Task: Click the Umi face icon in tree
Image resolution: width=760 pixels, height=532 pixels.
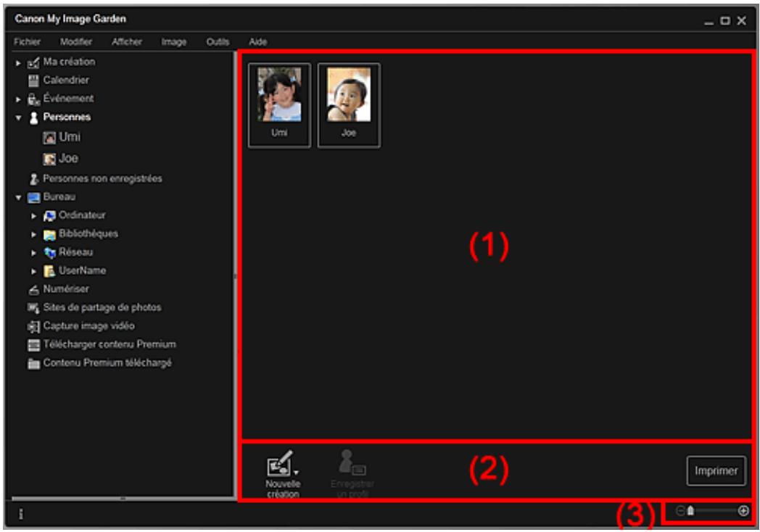Action: (x=49, y=138)
